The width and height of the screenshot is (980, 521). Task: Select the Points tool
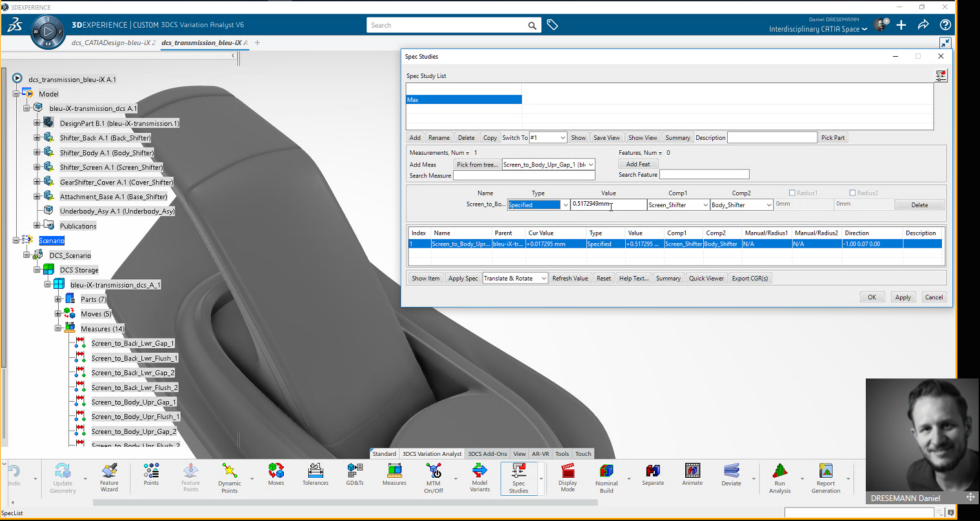click(152, 475)
